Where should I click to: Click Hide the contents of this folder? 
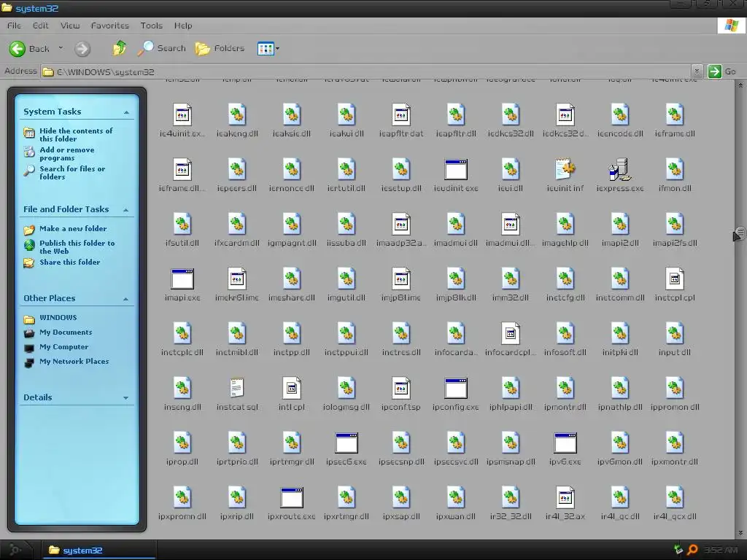tap(76, 135)
